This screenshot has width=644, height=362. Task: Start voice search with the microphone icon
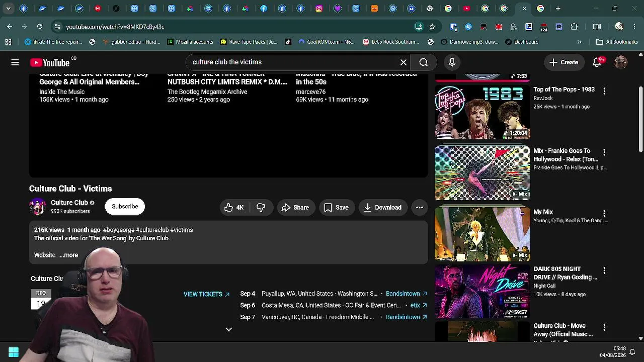tap(452, 62)
